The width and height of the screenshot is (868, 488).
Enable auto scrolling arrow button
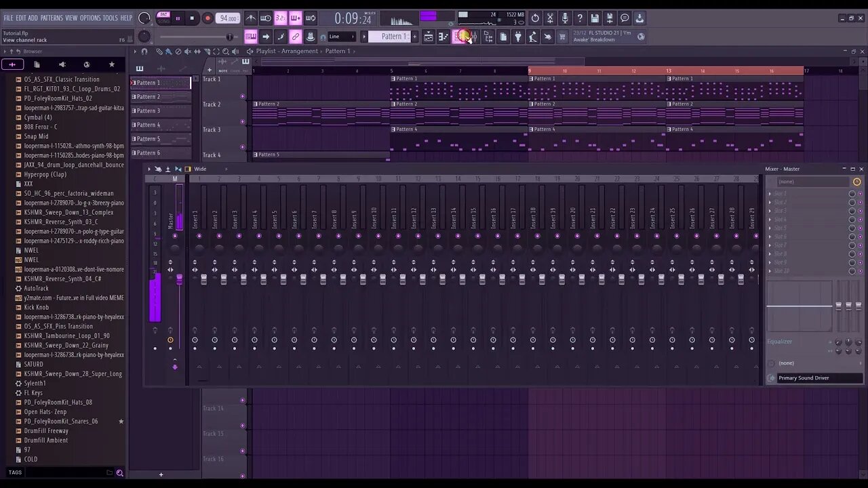[x=266, y=37]
